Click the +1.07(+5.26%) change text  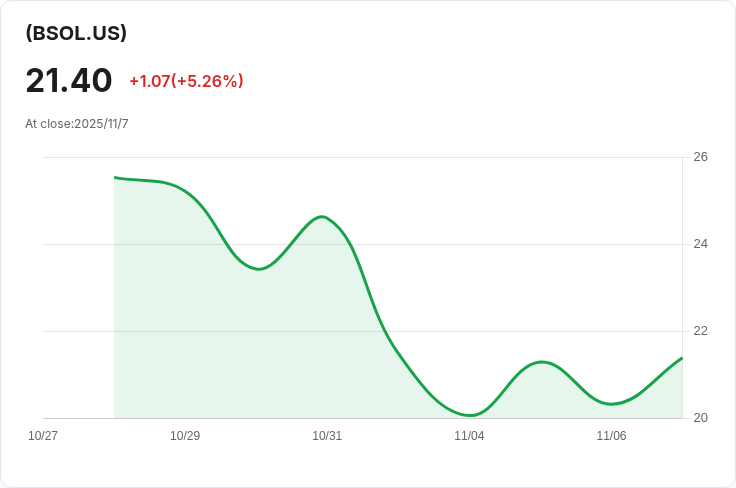(186, 81)
